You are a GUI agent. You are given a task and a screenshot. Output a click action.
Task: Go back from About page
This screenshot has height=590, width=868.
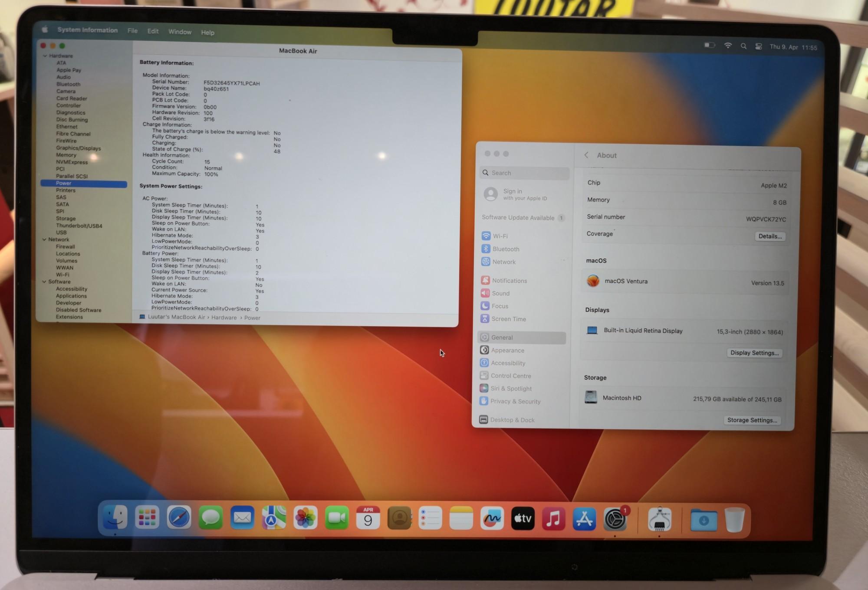click(586, 155)
